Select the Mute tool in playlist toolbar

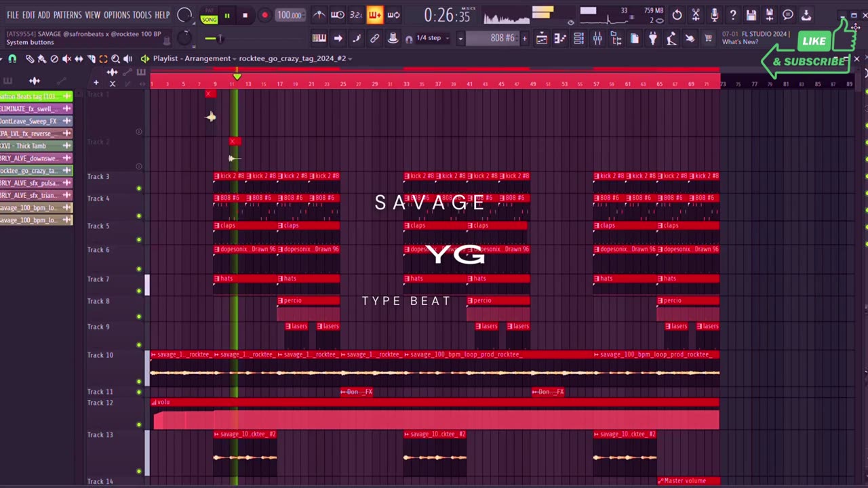[66, 59]
